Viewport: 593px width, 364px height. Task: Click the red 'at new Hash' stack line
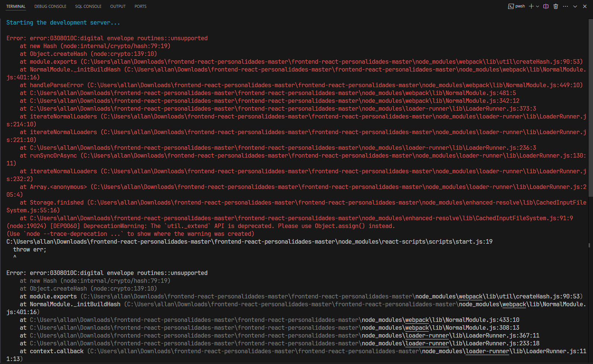tap(95, 46)
